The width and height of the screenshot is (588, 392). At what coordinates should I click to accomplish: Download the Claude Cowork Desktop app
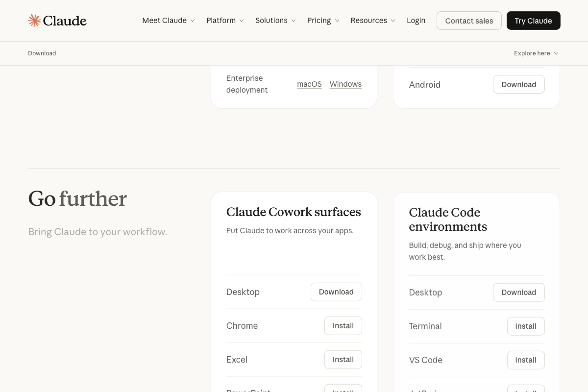tap(336, 292)
